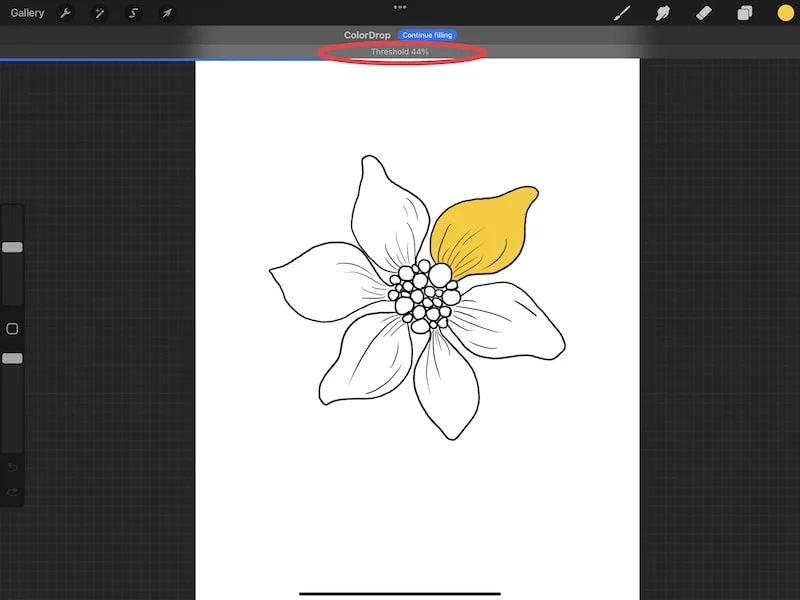Tap the three-dot menu at top center
The height and width of the screenshot is (600, 800).
click(400, 7)
